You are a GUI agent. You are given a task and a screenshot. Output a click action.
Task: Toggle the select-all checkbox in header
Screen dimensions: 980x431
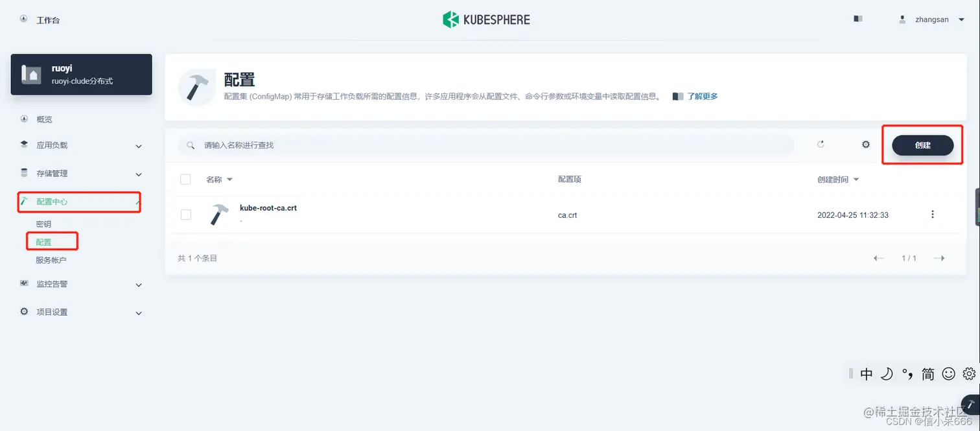185,180
